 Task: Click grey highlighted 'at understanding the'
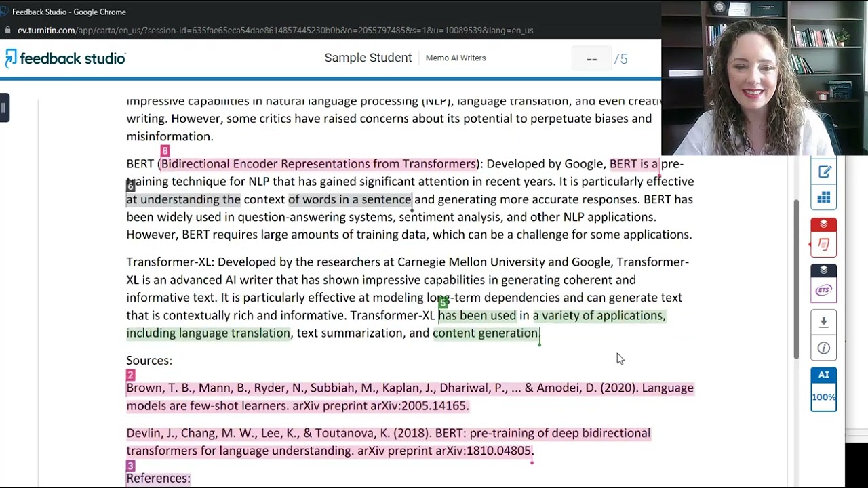click(183, 199)
